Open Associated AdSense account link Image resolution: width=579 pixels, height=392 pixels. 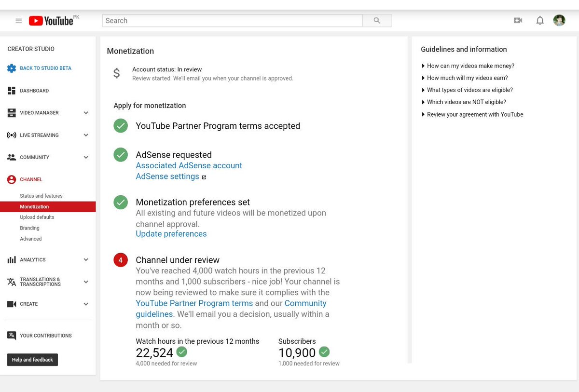(189, 165)
